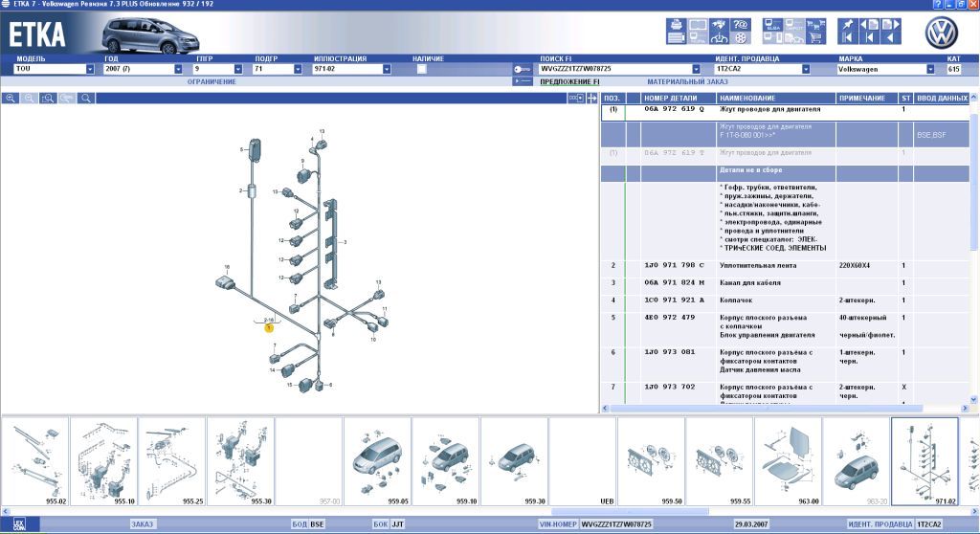Open thumbnail 963-00 illustration
The image size is (980, 534).
pyautogui.click(x=788, y=461)
